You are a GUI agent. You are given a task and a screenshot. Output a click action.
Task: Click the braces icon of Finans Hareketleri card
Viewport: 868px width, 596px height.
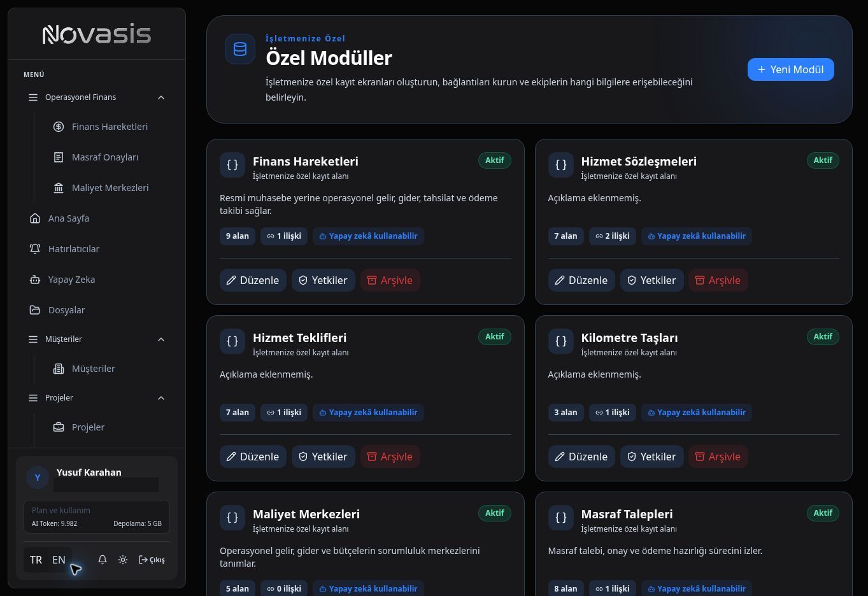tap(232, 165)
